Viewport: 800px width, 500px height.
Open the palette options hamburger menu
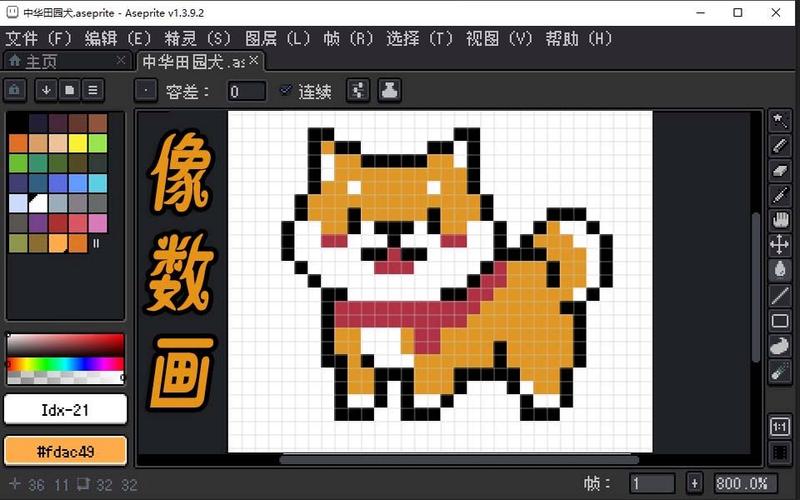93,90
